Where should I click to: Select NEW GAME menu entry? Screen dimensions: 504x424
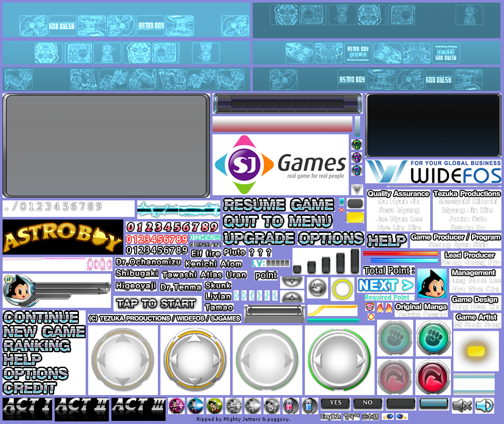point(44,332)
